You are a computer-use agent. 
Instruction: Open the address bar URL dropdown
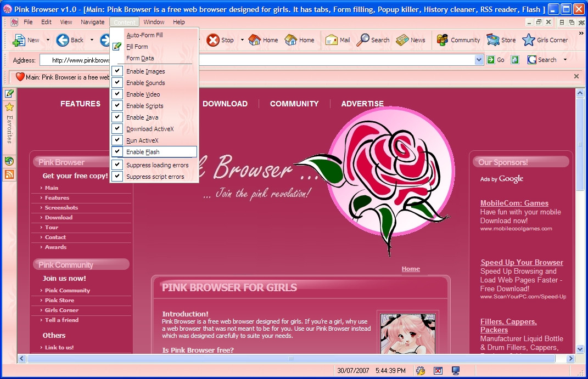point(479,60)
